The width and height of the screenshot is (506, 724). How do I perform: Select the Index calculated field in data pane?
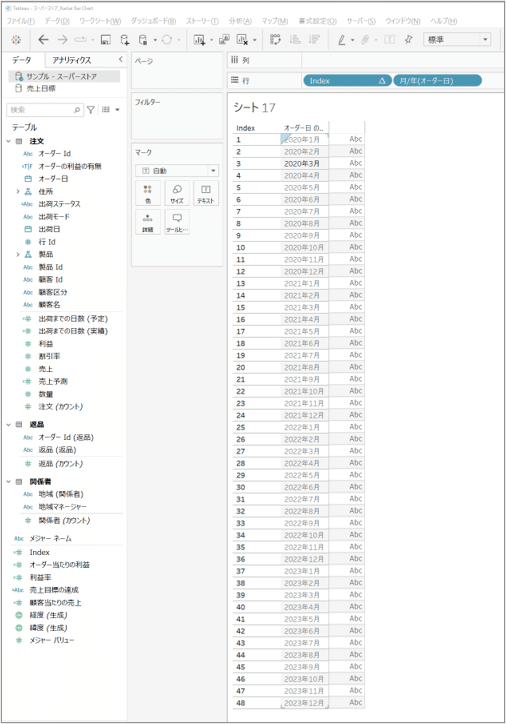pos(40,552)
